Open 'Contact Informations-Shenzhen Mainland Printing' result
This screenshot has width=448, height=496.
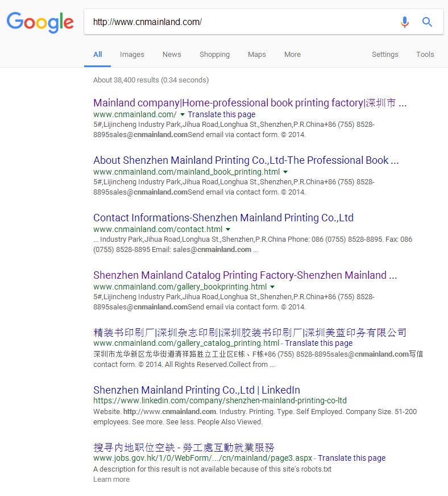tap(223, 218)
